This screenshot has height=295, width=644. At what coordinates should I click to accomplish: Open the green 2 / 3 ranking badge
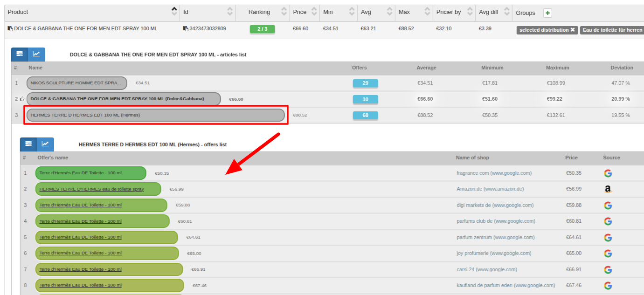tap(263, 29)
